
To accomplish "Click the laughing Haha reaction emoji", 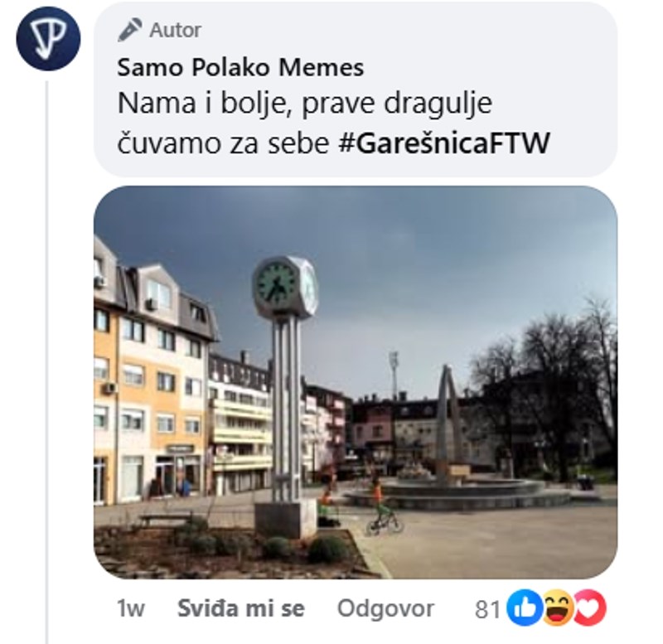I will [558, 608].
